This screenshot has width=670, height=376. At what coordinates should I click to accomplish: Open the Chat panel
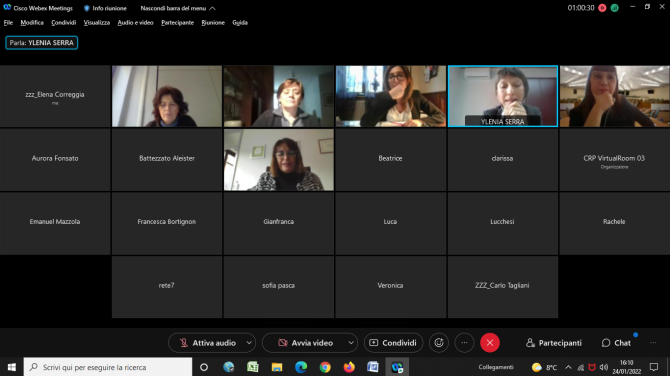pos(616,343)
